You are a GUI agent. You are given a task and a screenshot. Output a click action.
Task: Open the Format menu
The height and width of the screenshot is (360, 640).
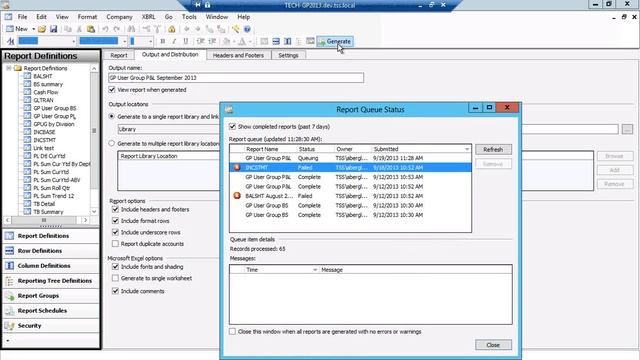point(87,17)
